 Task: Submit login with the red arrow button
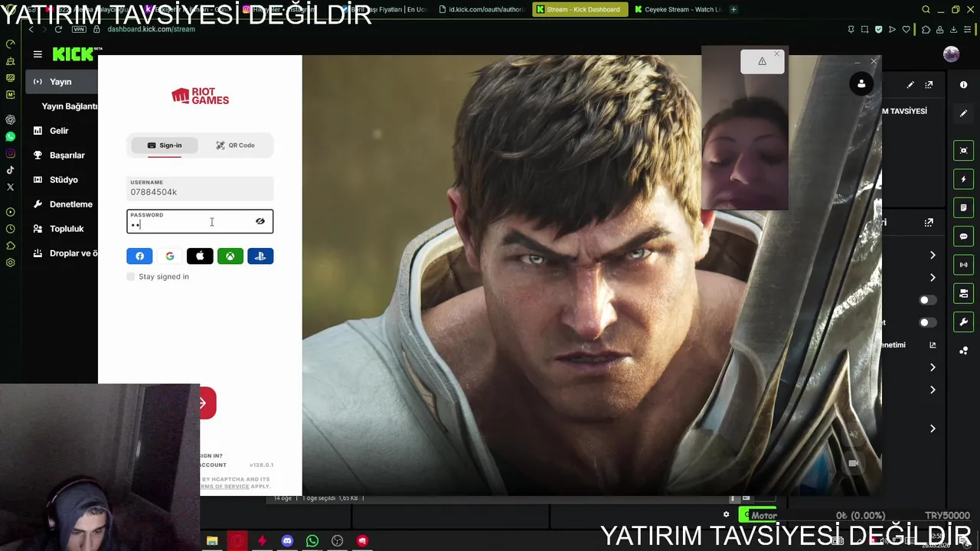coord(207,403)
